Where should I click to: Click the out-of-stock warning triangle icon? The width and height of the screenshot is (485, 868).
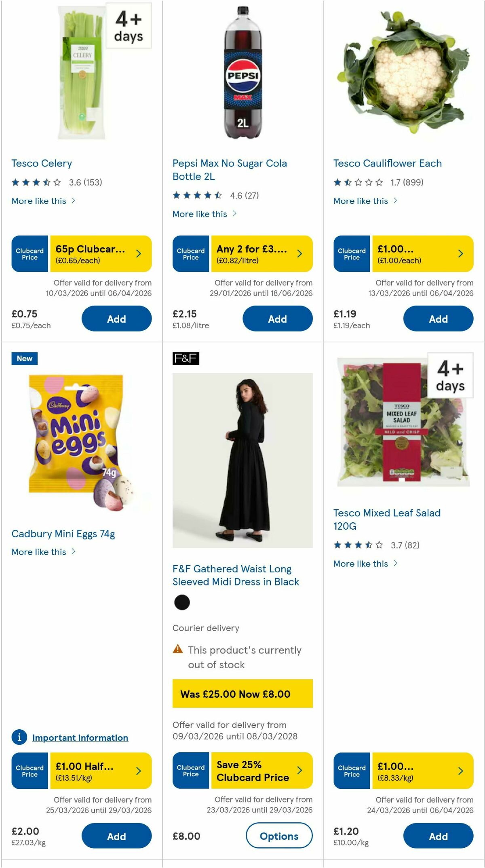(178, 651)
